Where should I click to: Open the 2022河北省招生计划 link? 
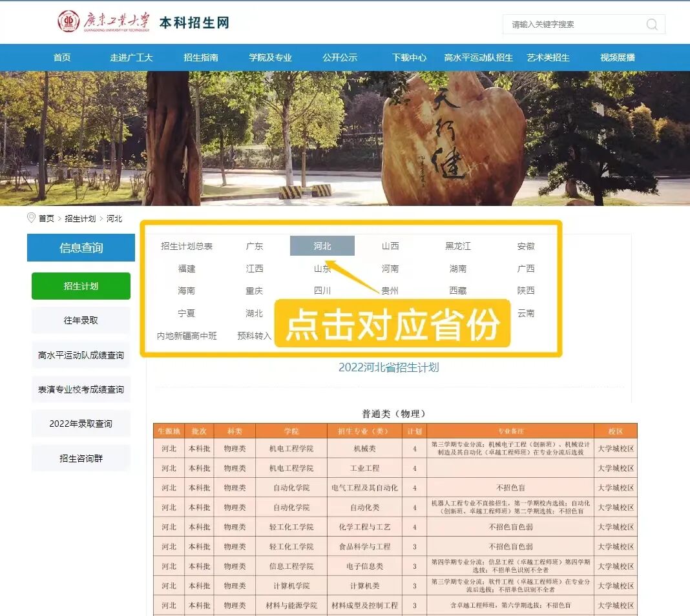tap(390, 366)
